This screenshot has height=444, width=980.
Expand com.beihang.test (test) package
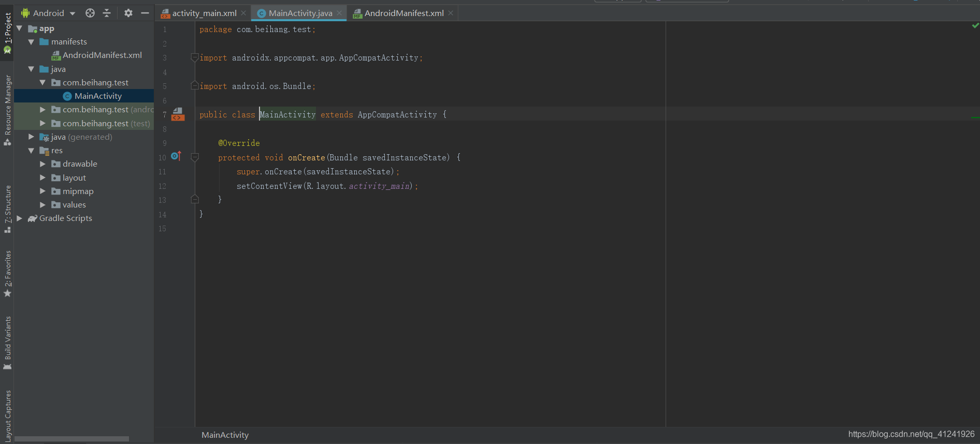pyautogui.click(x=42, y=123)
